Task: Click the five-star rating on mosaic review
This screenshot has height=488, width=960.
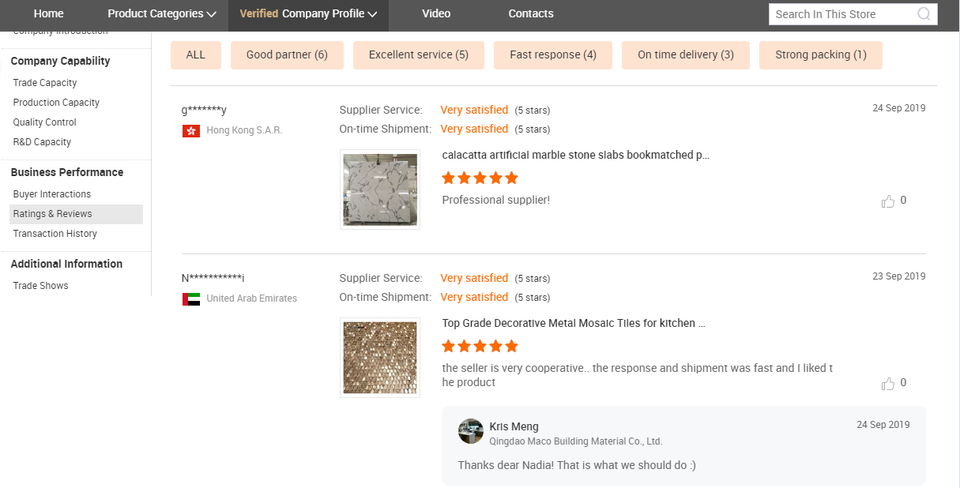Action: [x=480, y=346]
